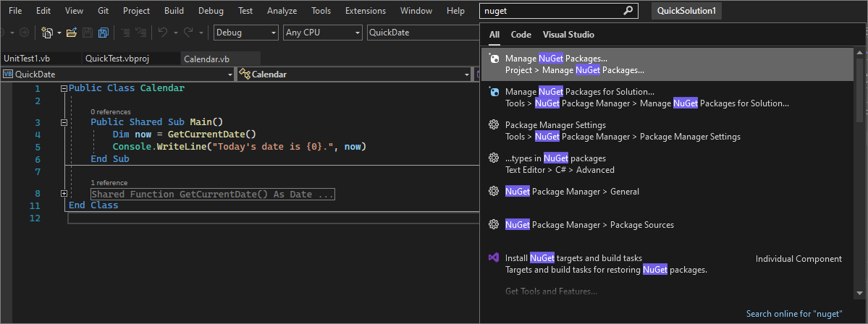
Task: Click Search online for "nuget" link
Action: 793,314
